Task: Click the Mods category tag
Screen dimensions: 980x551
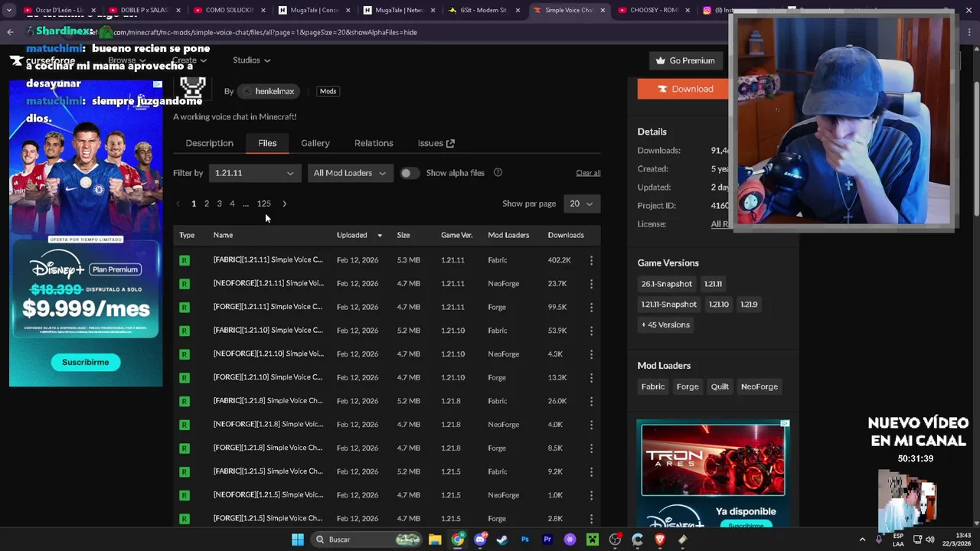Action: [328, 91]
